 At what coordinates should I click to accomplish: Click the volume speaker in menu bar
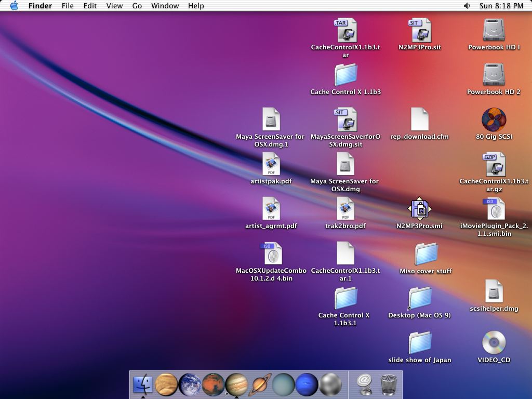click(x=467, y=6)
